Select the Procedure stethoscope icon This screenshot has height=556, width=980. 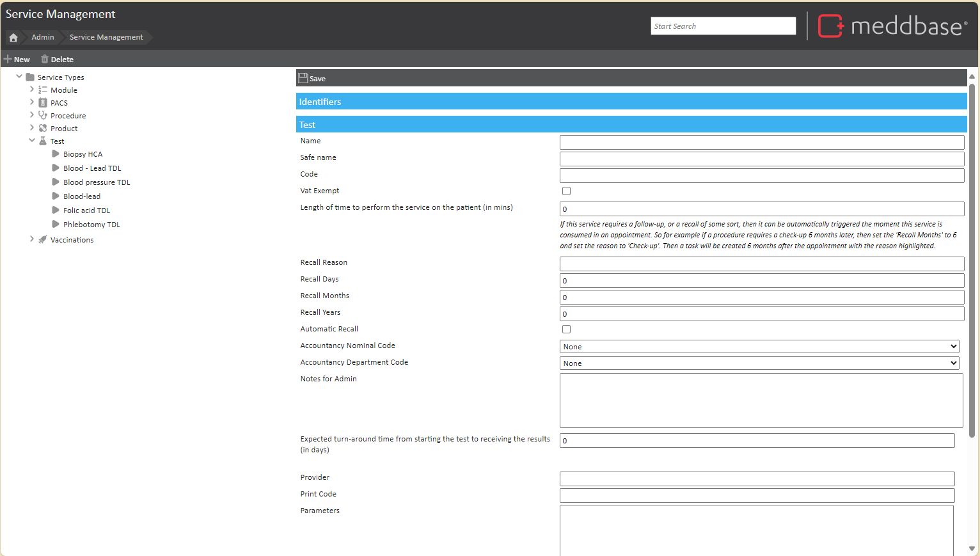[x=43, y=116]
